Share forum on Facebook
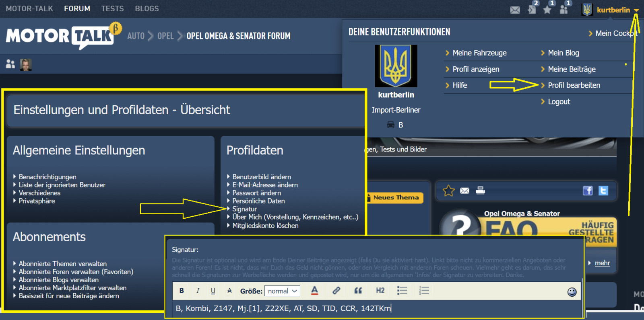Viewport: 644px width, 320px height. [588, 191]
